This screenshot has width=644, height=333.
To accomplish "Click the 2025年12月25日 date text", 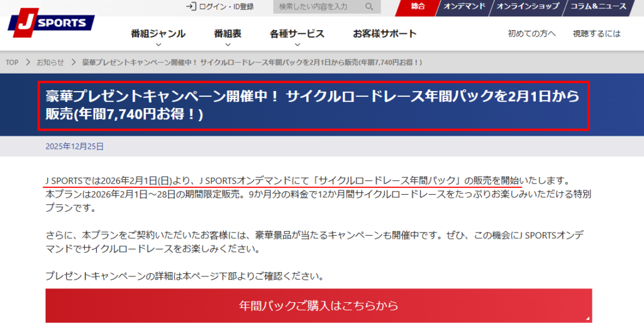I will 74,146.
